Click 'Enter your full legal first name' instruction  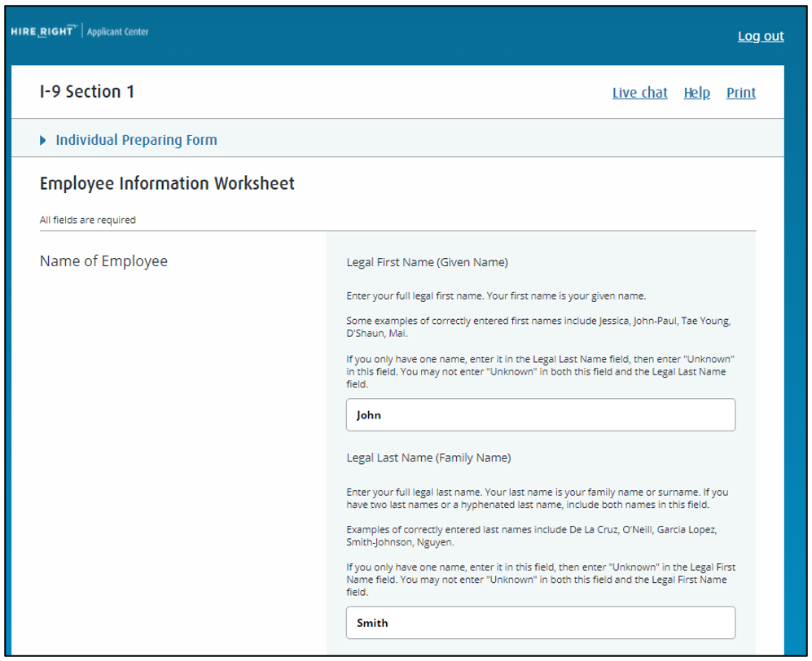(x=495, y=295)
